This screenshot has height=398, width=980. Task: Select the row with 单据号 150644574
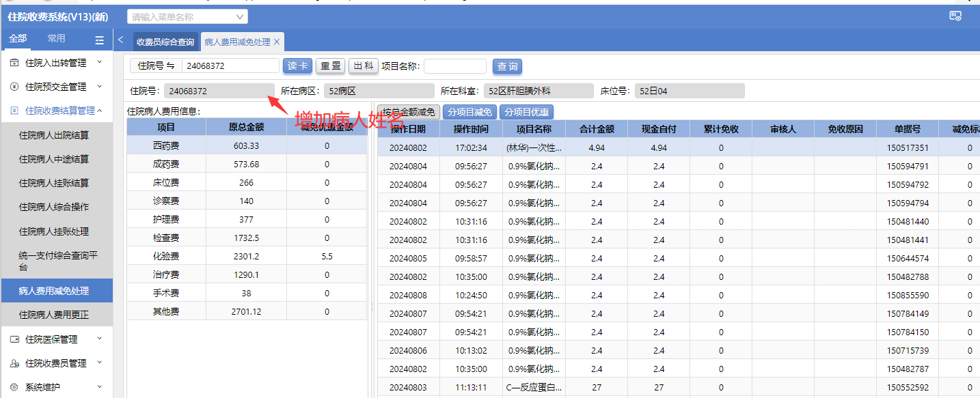[x=679, y=258]
